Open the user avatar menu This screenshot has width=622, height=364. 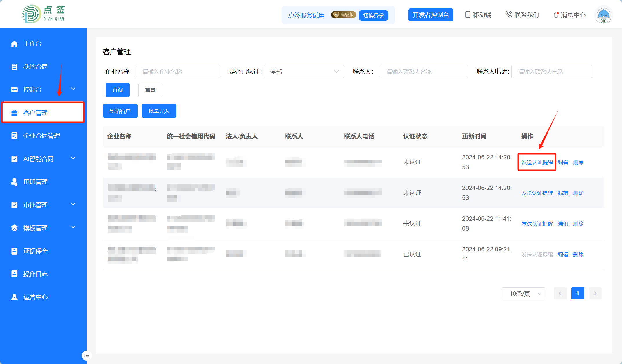click(603, 15)
